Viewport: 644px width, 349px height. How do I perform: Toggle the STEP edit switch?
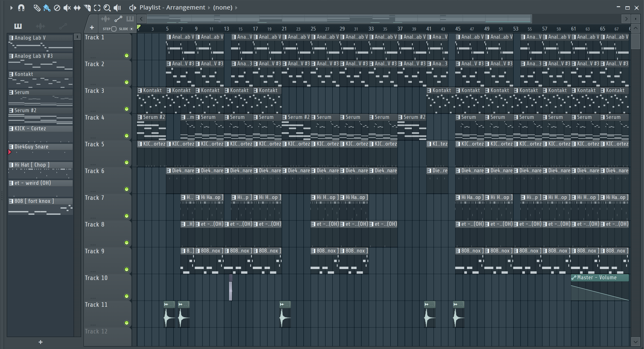click(114, 29)
